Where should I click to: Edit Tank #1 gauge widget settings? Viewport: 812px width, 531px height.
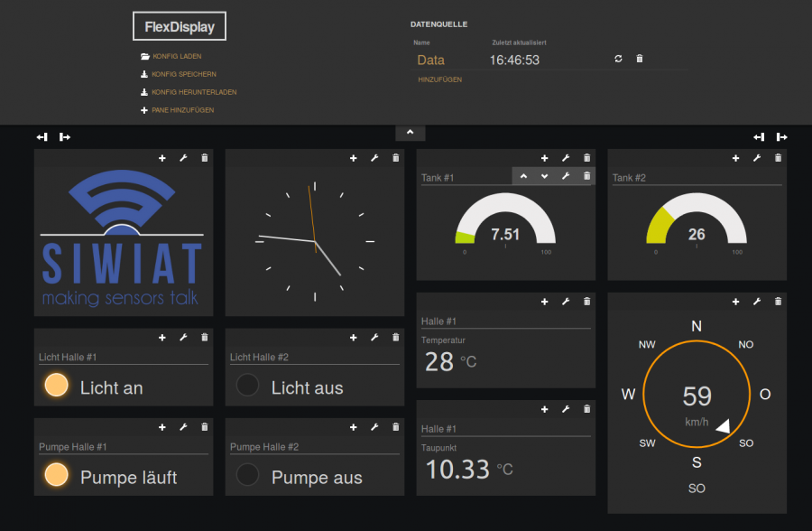point(566,176)
